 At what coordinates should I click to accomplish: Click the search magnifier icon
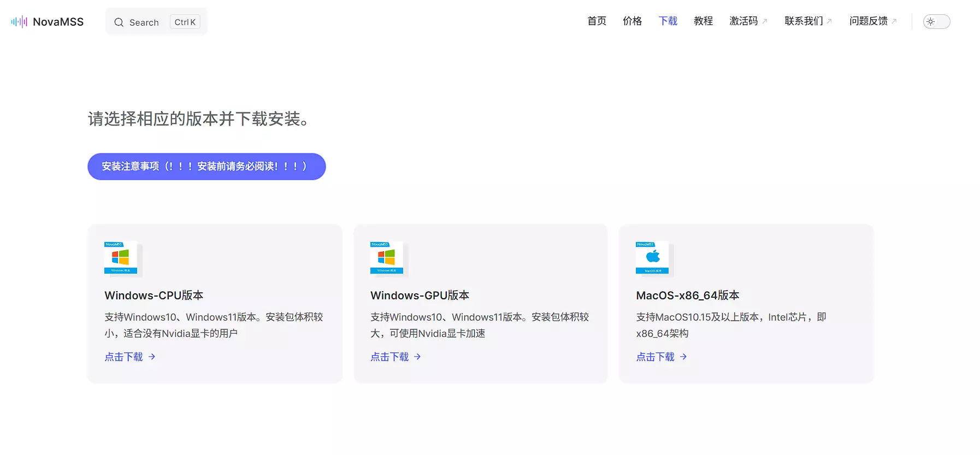point(119,22)
